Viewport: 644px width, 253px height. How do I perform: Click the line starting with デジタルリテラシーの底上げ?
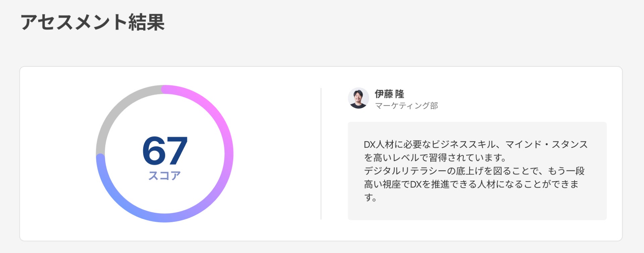474,171
